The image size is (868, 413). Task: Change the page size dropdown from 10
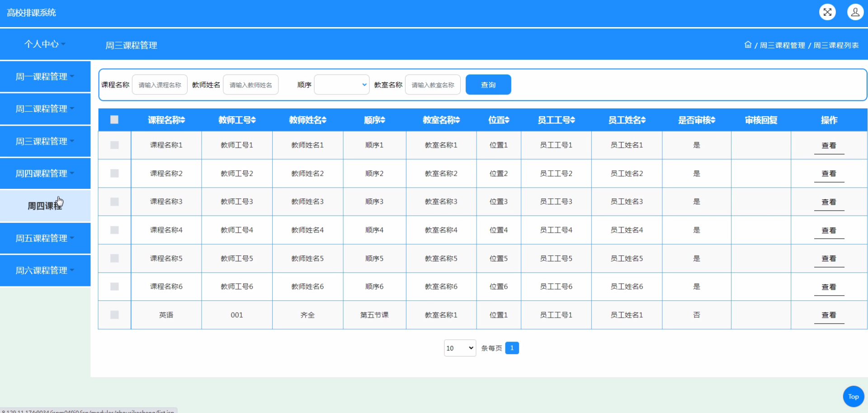[x=459, y=348]
